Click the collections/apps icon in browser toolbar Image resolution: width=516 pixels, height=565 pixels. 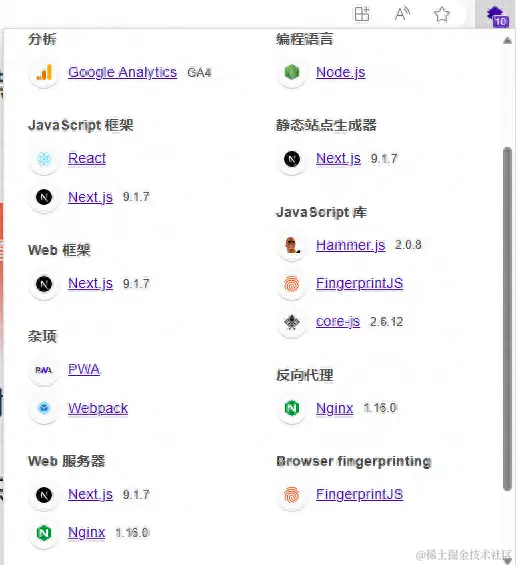[362, 14]
